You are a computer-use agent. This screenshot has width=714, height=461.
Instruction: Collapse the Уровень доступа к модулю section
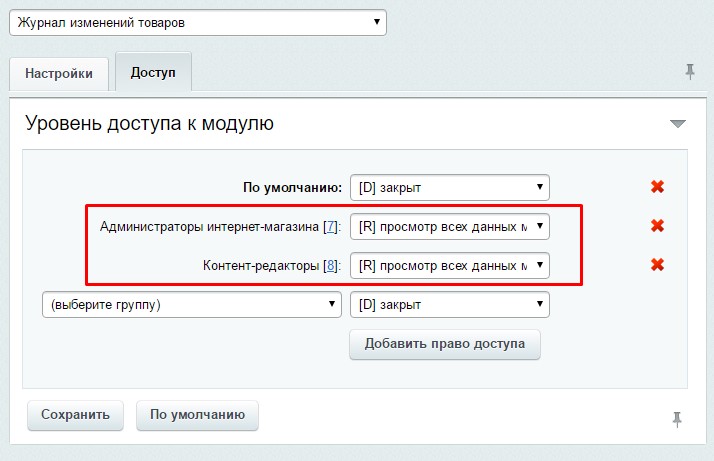[678, 124]
